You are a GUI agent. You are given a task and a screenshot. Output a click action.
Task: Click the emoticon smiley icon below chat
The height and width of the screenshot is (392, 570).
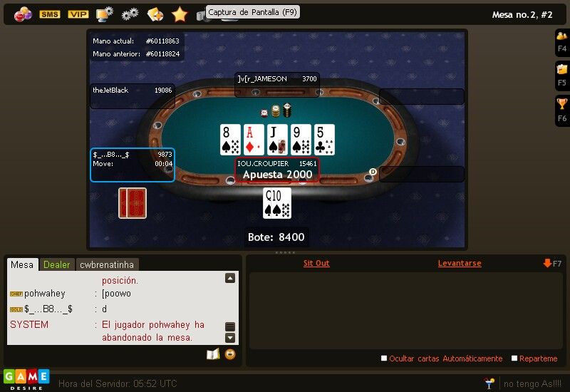tap(230, 354)
